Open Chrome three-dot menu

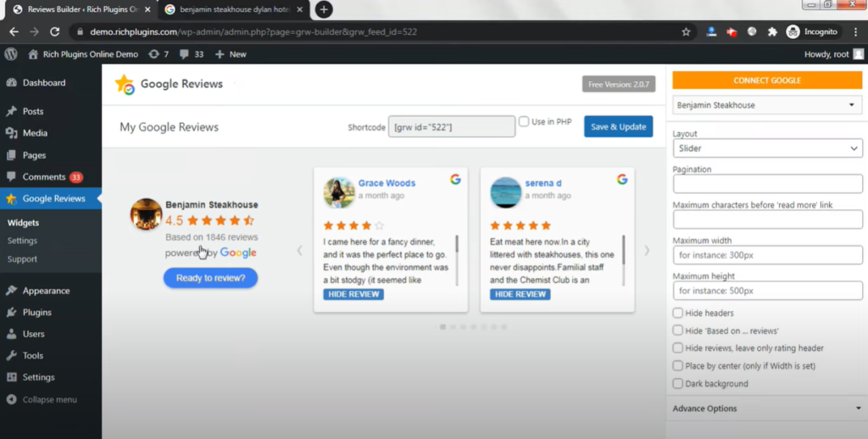[855, 31]
